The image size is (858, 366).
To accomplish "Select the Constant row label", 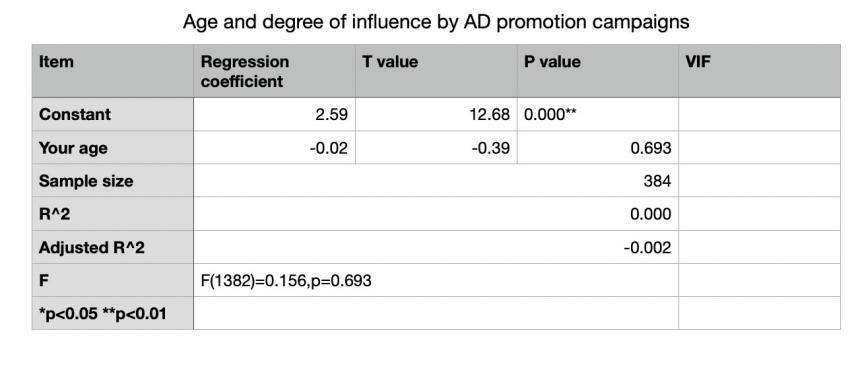I will pyautogui.click(x=113, y=114).
